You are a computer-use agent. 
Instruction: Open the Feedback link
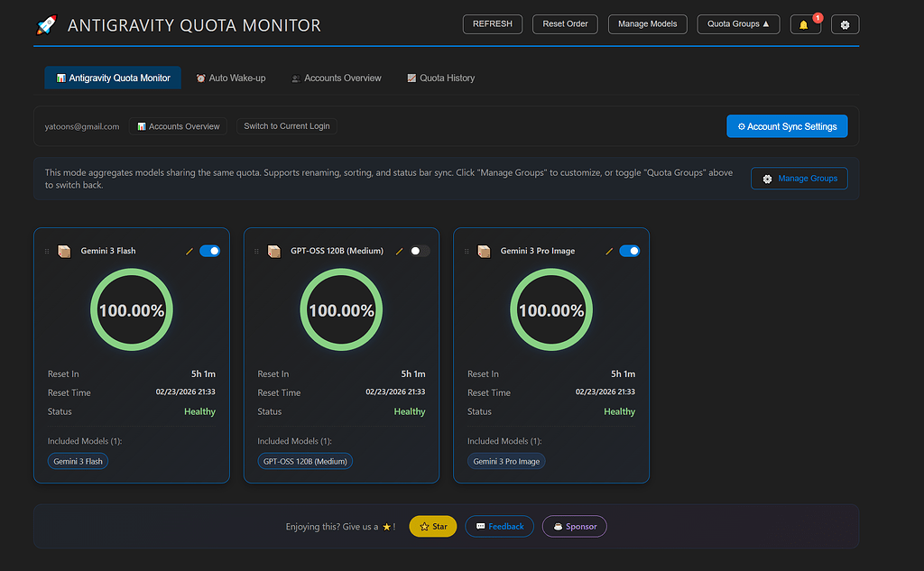[x=500, y=526]
